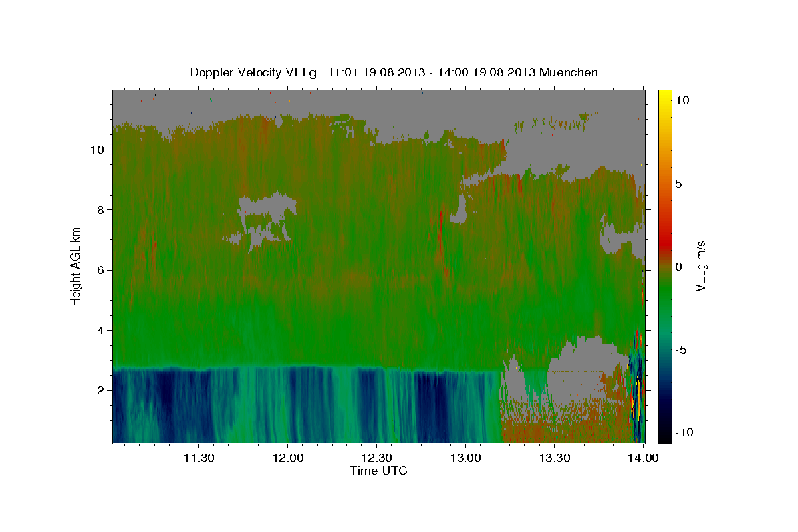Viewport: 798px width, 532px height.
Task: Click colorbar label '-5'
Action: click(681, 350)
